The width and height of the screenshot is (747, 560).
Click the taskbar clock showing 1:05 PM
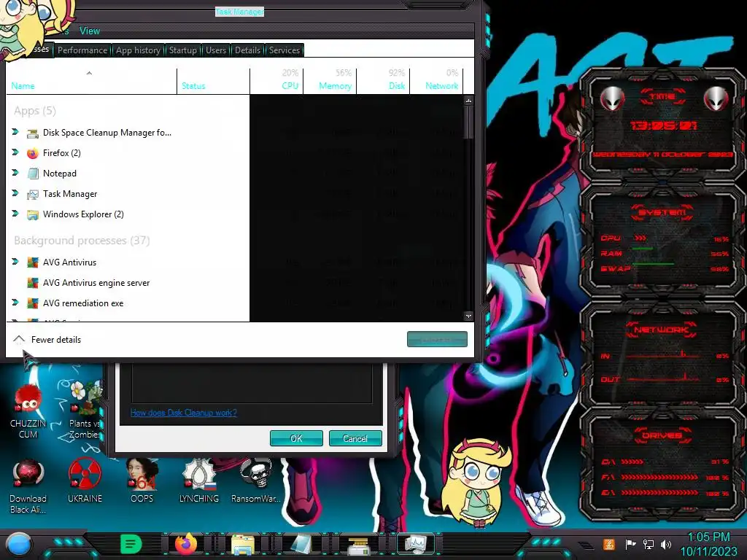(x=709, y=544)
